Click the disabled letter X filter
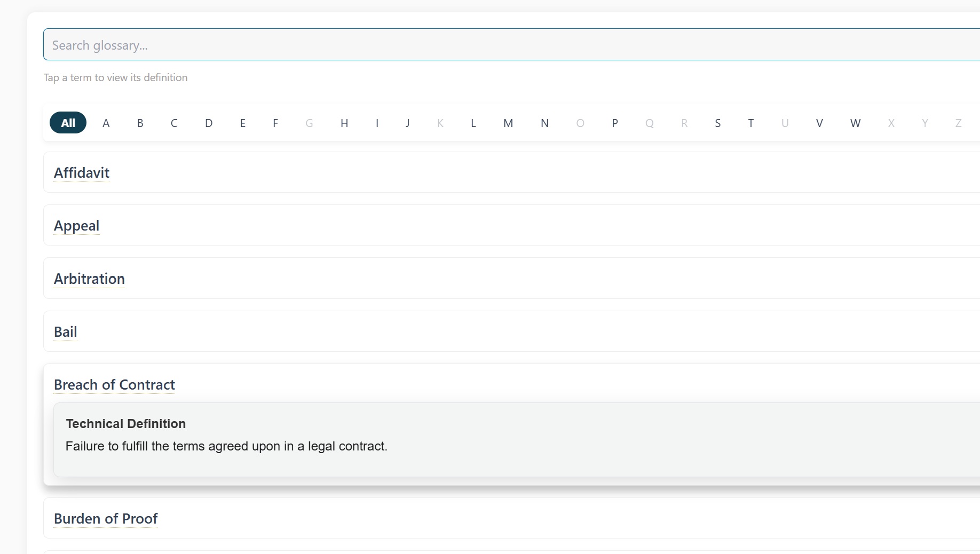 coord(891,123)
